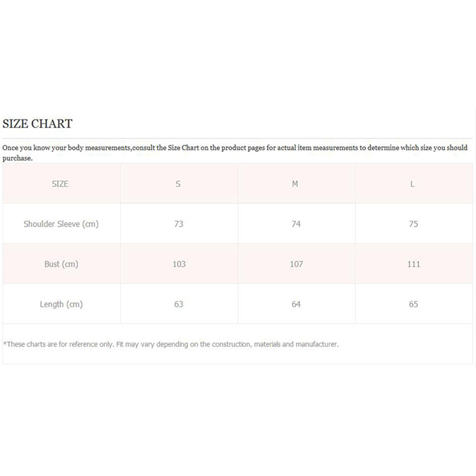Click the SIZE header cell
The height and width of the screenshot is (476, 476).
(x=60, y=184)
